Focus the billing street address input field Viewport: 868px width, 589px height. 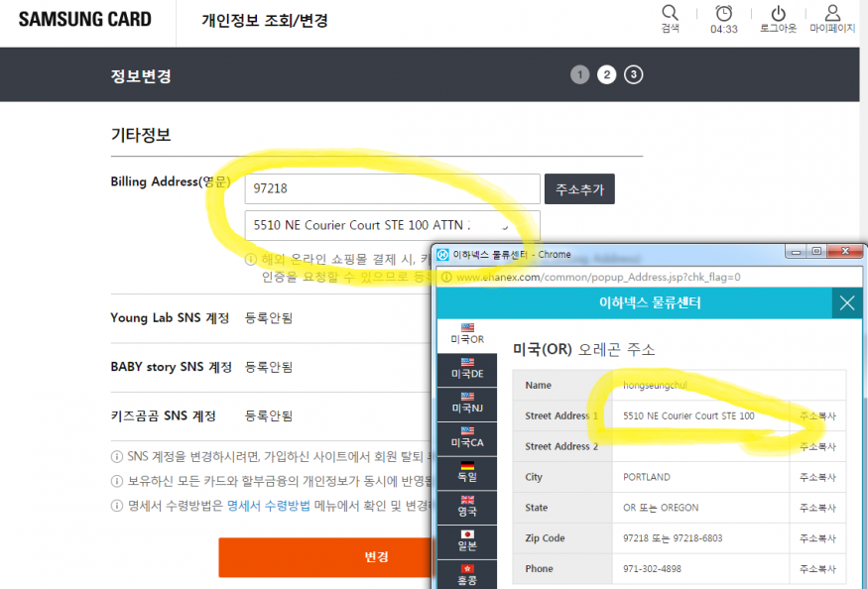tap(393, 225)
